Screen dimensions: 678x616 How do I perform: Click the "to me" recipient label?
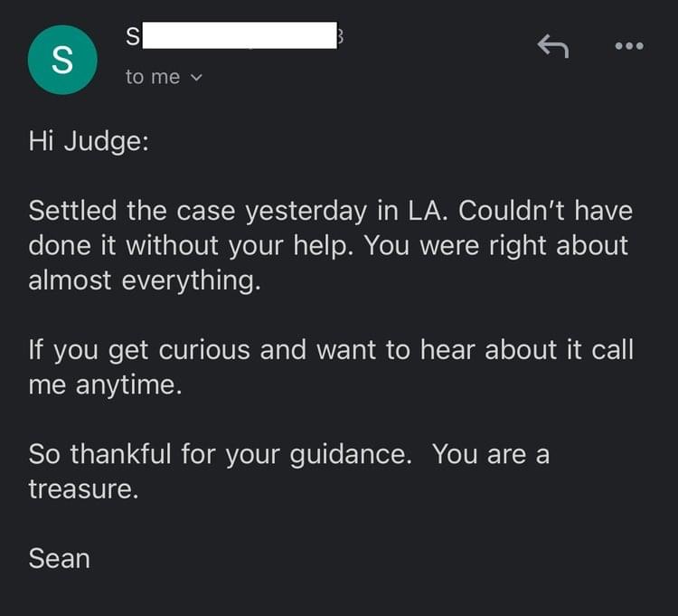(x=153, y=77)
